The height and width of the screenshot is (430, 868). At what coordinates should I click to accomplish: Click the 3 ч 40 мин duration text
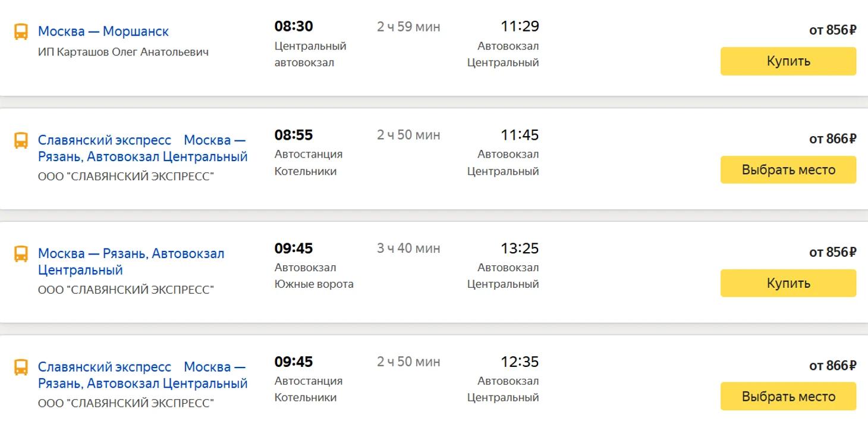pos(408,249)
